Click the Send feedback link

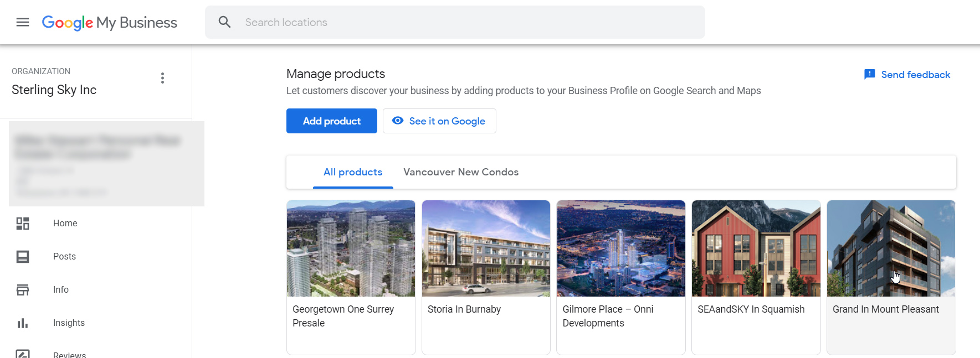coord(915,75)
